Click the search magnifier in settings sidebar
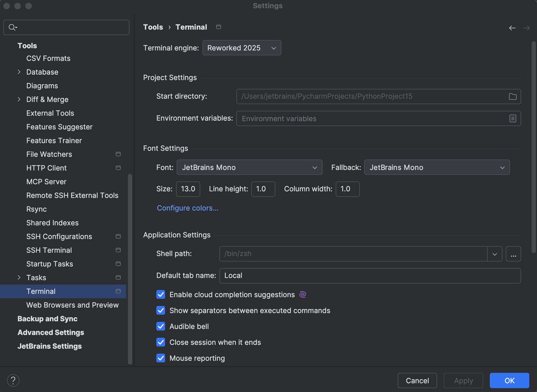537x392 pixels. coord(12,27)
